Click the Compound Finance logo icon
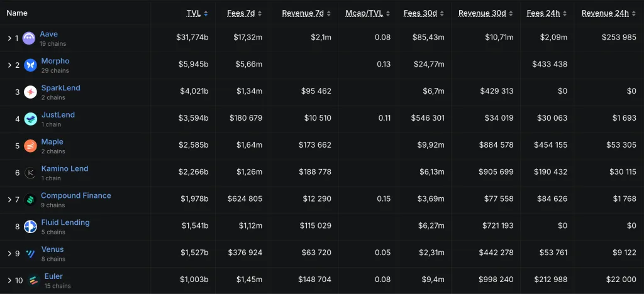644x294 pixels. [30, 200]
